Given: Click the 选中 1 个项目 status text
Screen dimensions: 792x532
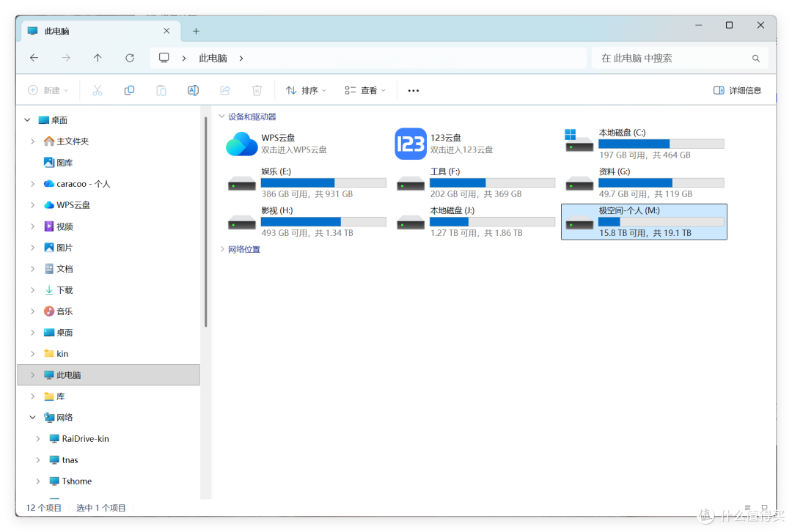Looking at the screenshot, I should (x=100, y=508).
